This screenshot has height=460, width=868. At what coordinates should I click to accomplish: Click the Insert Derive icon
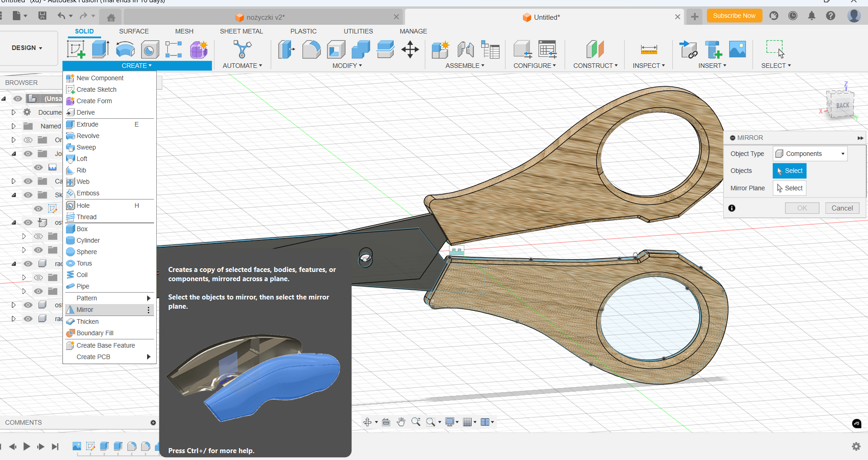[688, 50]
